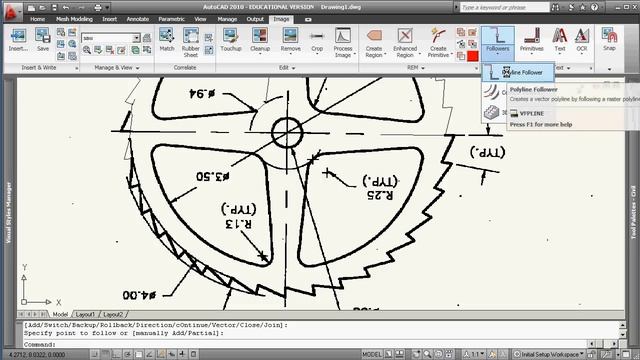Click the binoculars search icon

point(556,7)
